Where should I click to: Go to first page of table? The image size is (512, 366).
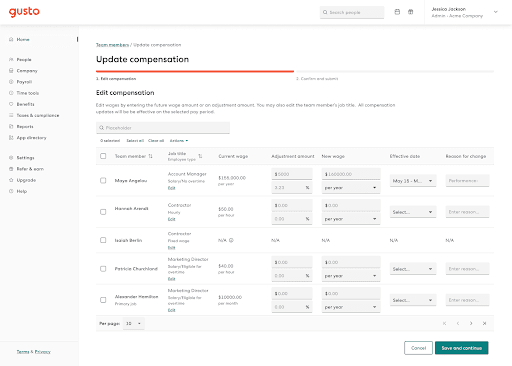tap(444, 323)
